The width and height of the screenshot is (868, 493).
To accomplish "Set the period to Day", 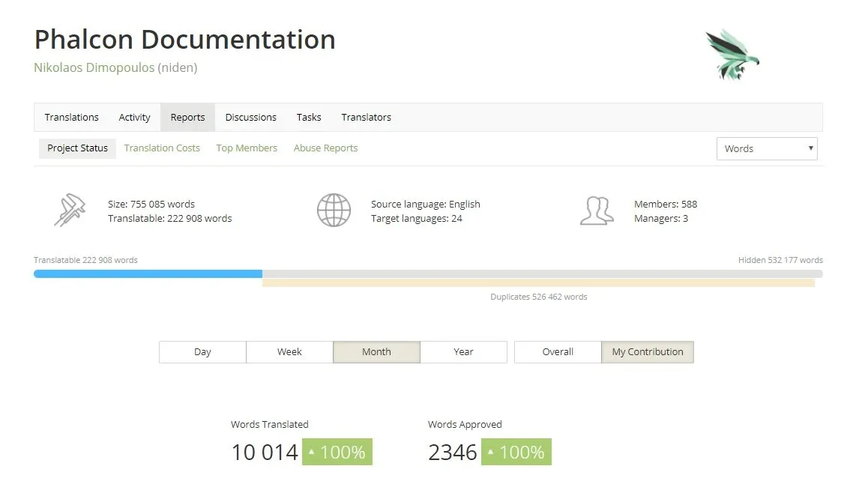I will coord(202,352).
